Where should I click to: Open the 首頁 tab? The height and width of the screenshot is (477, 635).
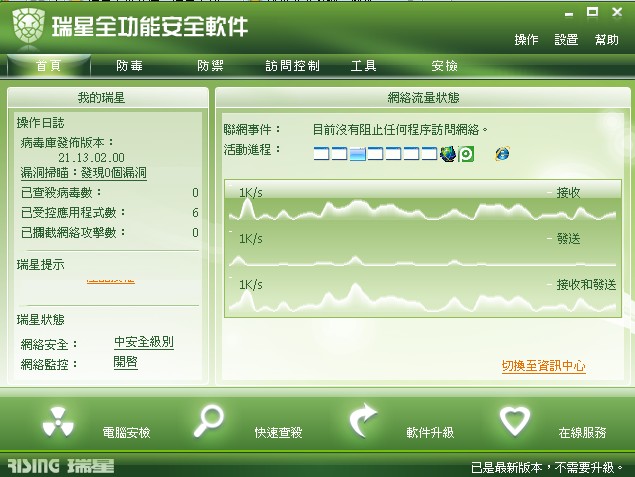pyautogui.click(x=49, y=66)
